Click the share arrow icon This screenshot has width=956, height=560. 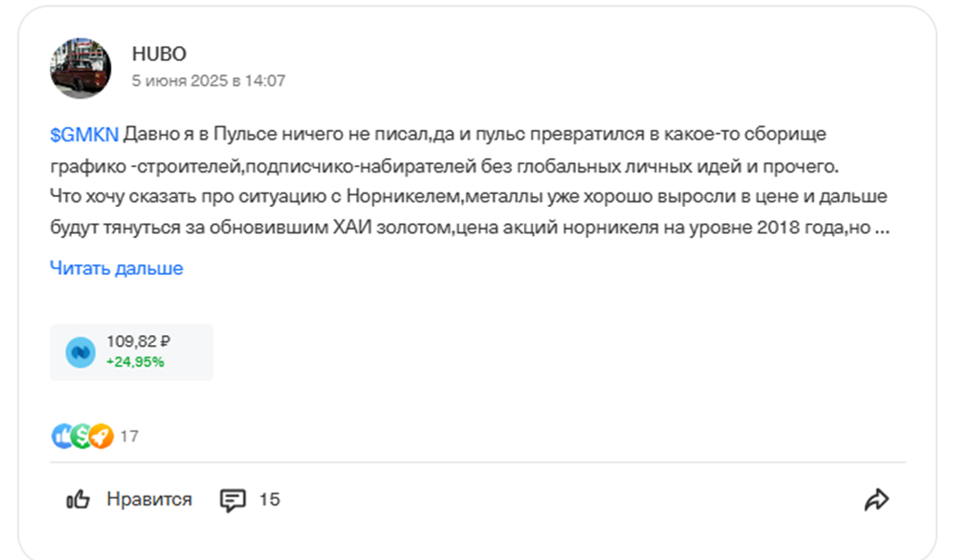[877, 498]
